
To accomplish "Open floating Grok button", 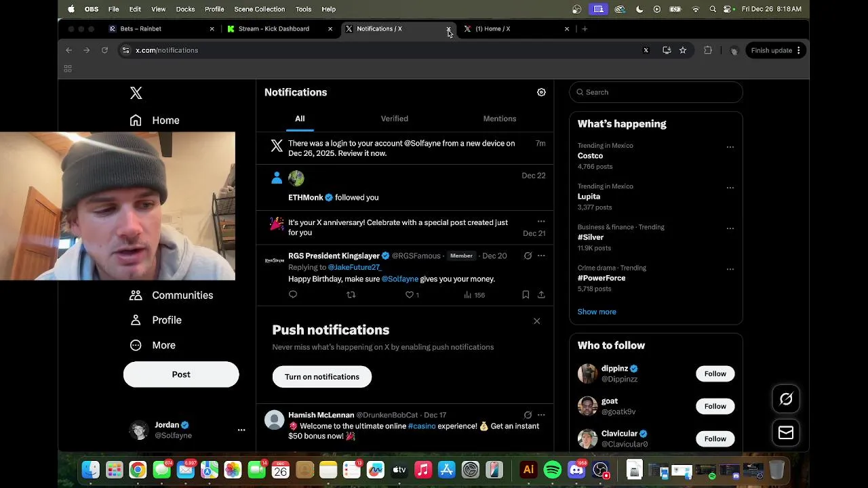I will coord(786,399).
